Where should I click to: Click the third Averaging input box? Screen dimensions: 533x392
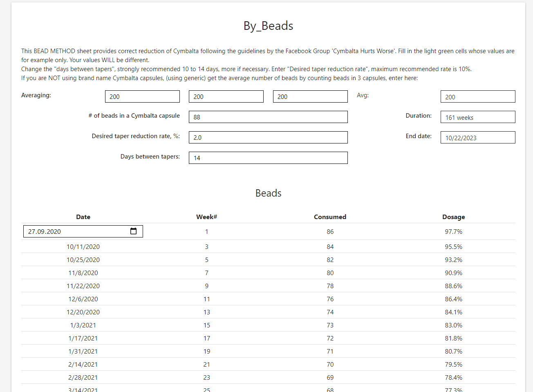pyautogui.click(x=310, y=96)
